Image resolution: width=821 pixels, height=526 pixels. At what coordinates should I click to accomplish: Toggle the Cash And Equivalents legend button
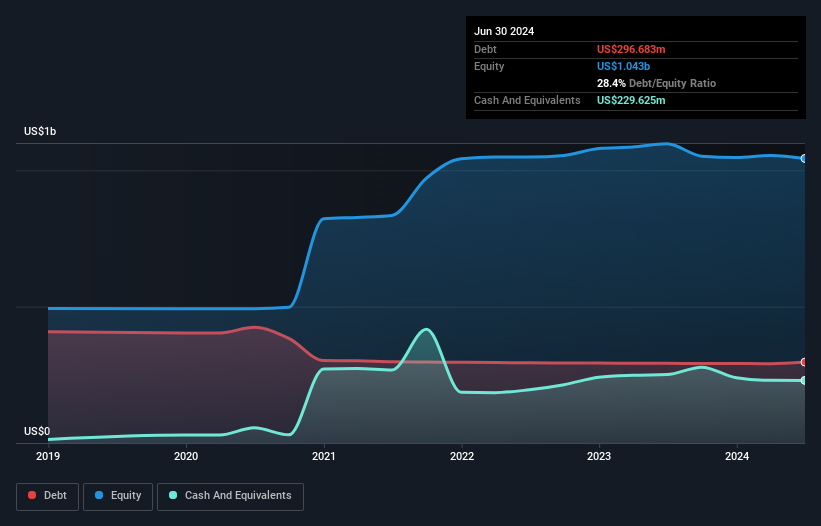tap(230, 496)
